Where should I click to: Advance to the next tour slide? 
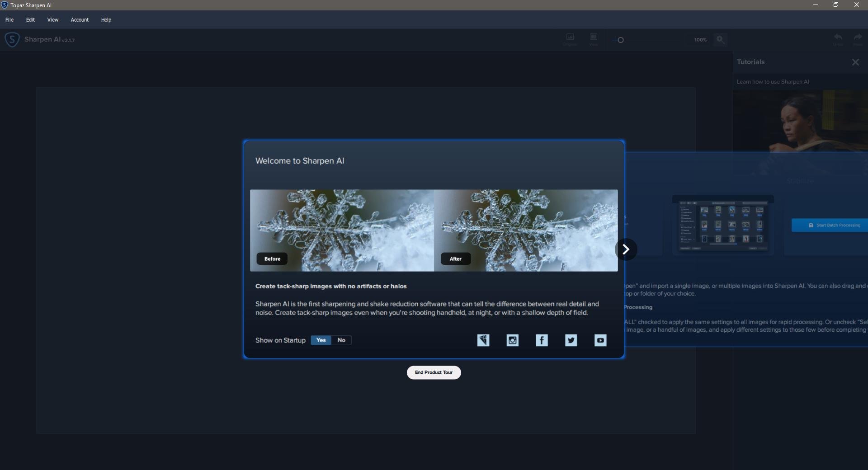(626, 249)
